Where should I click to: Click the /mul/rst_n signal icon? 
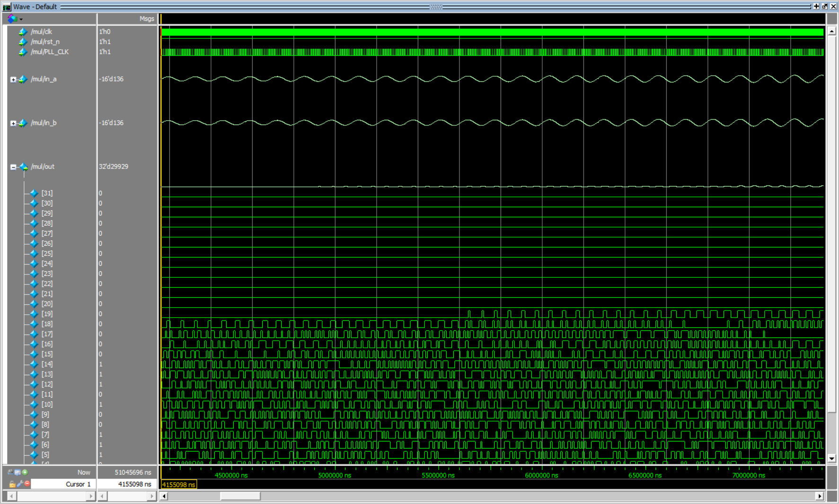coord(23,42)
